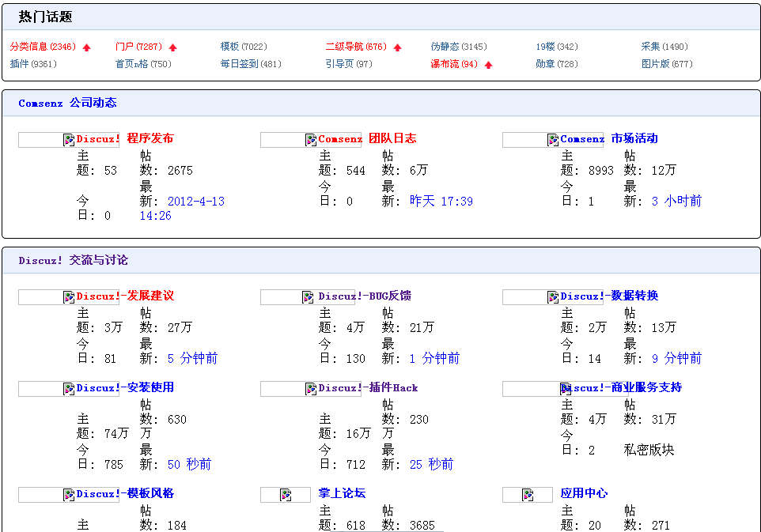Click forum icon of Discuz!-模板风格
The image size is (761, 532).
click(x=69, y=495)
